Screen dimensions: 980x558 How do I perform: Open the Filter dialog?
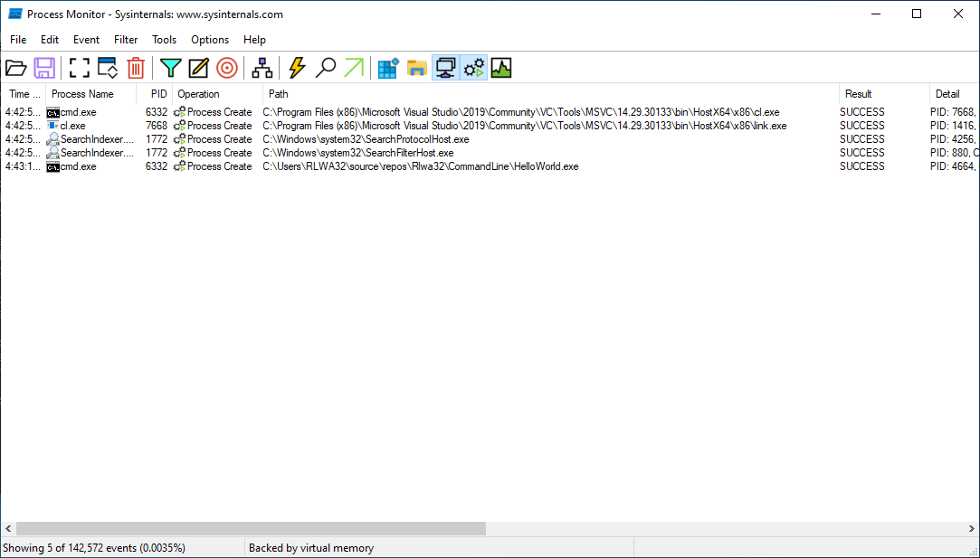coord(170,67)
